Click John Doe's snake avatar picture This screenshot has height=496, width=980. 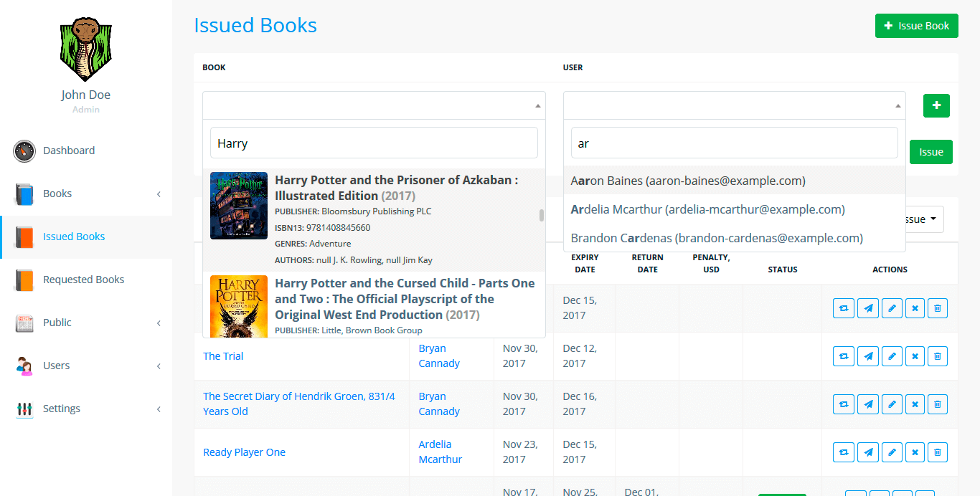(85, 49)
